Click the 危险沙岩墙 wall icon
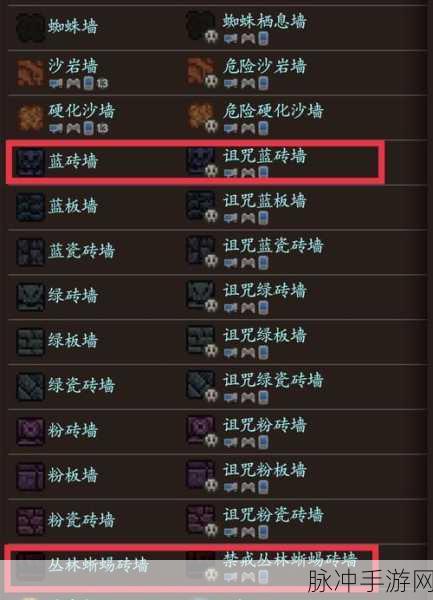Viewport: 433px width, 600px height. [x=202, y=72]
